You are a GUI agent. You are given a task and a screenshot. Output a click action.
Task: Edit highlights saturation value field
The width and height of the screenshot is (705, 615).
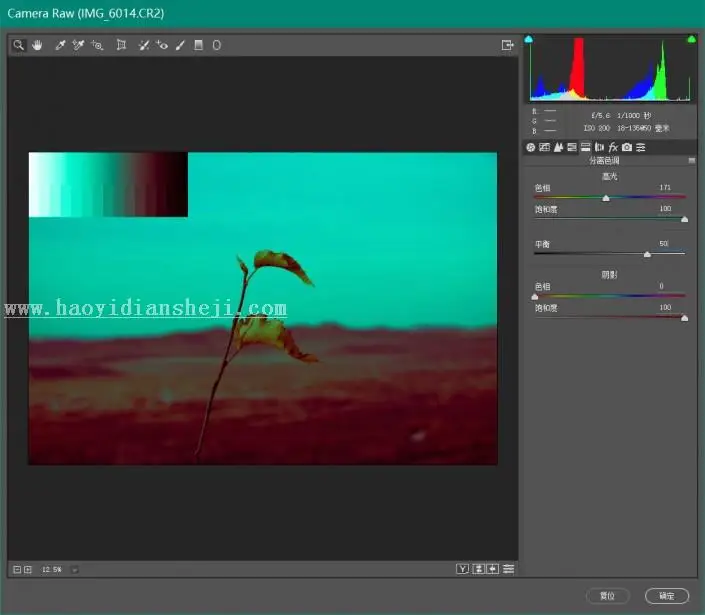pyautogui.click(x=665, y=209)
